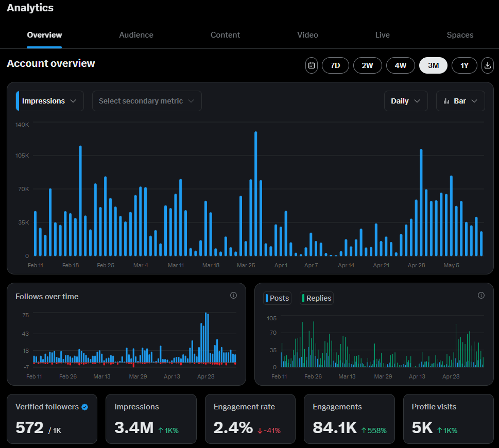Click the green Replies color marker
Viewport: 499px width, 448px height.
point(303,298)
